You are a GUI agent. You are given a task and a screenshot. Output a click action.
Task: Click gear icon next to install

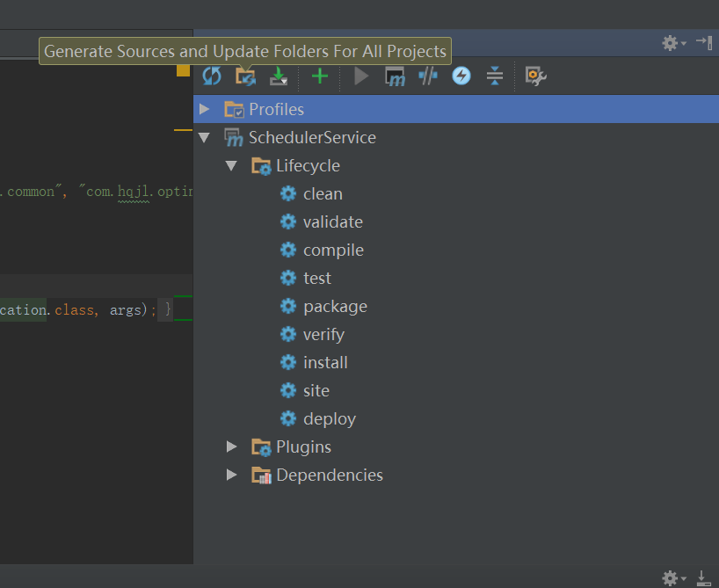(288, 362)
